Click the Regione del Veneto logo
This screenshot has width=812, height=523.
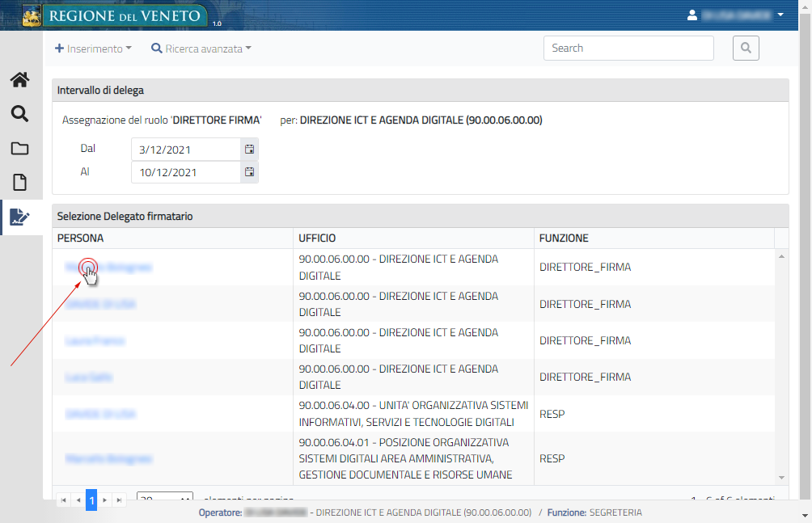(x=114, y=15)
